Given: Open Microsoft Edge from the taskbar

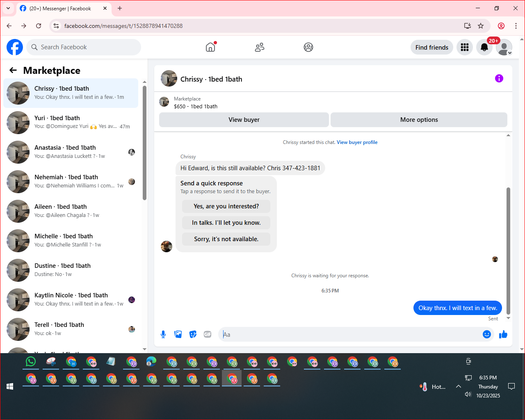Looking at the screenshot, I should [151, 361].
